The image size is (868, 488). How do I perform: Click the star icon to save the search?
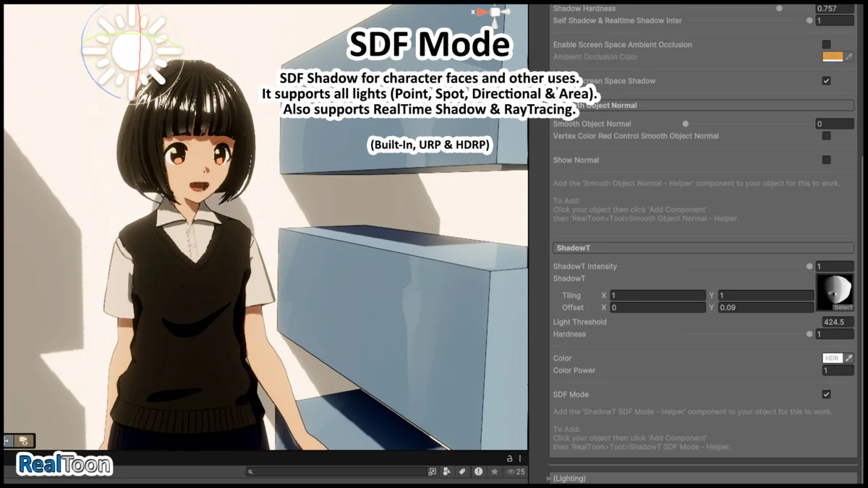pos(495,472)
